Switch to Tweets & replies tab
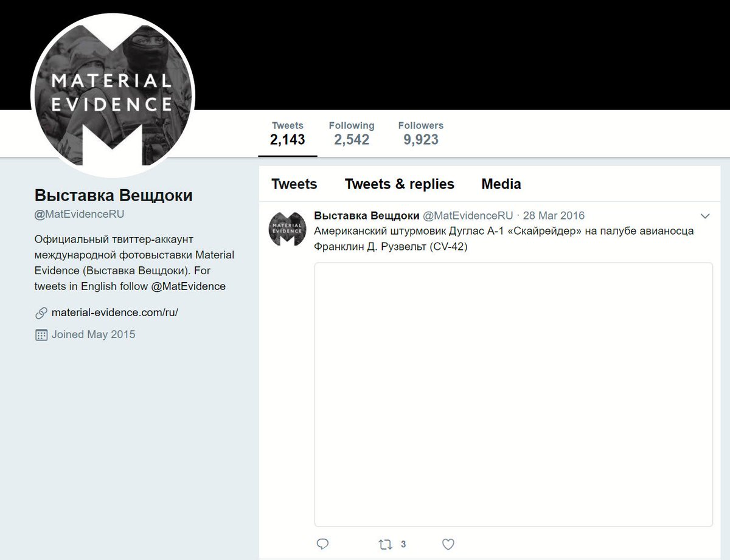Image resolution: width=730 pixels, height=560 pixels. pos(400,184)
